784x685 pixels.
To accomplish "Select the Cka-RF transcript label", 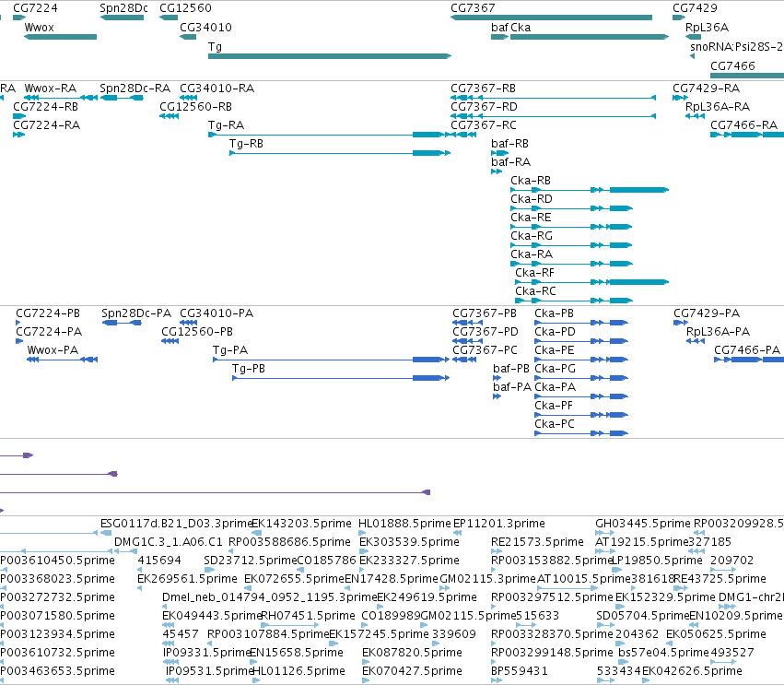I will (x=534, y=273).
